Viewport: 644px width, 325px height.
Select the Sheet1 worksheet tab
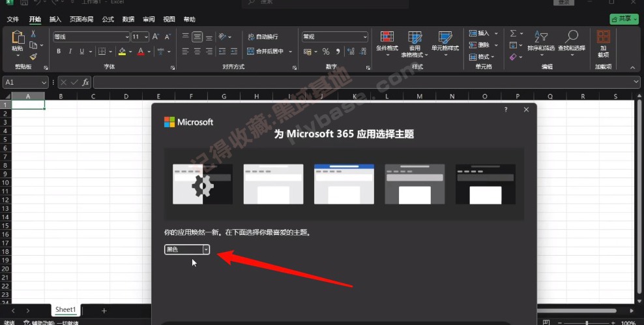click(66, 309)
